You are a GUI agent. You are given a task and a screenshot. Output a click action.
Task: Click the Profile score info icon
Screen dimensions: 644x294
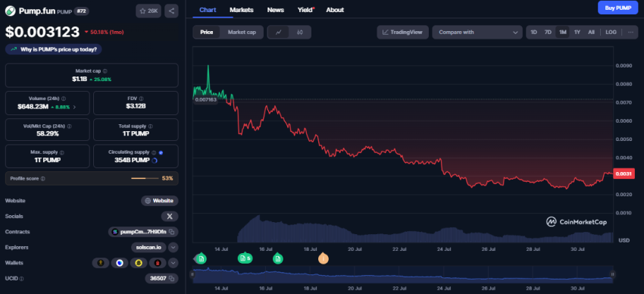click(42, 179)
